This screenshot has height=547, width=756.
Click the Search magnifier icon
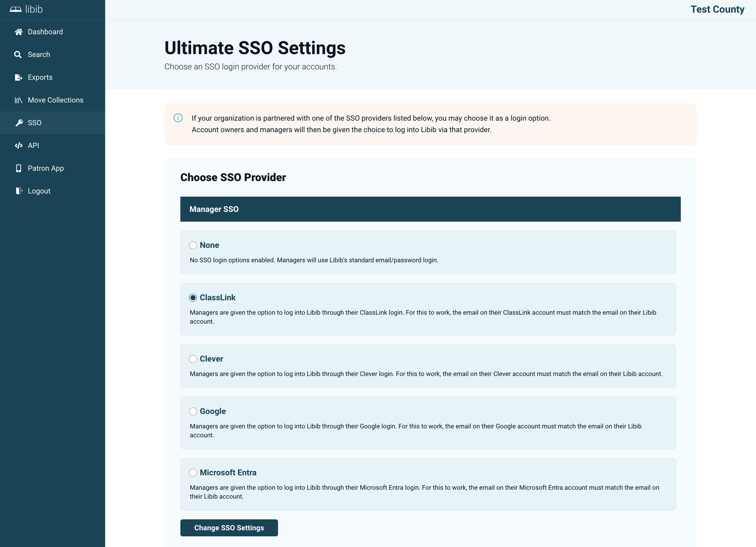tap(18, 55)
